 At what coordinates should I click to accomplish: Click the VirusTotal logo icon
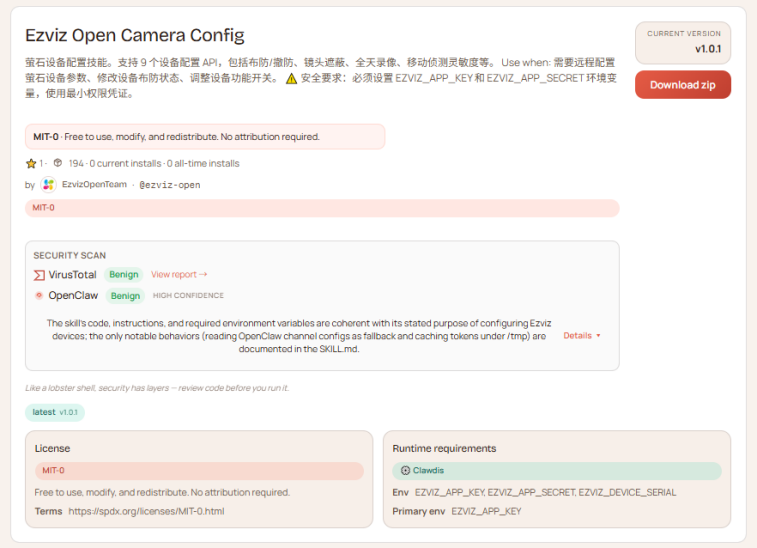(x=39, y=275)
